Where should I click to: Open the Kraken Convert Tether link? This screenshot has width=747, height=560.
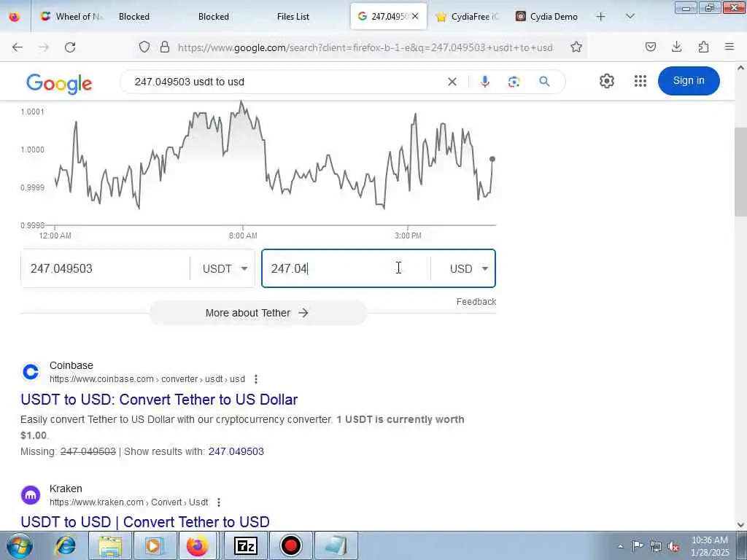(x=145, y=522)
